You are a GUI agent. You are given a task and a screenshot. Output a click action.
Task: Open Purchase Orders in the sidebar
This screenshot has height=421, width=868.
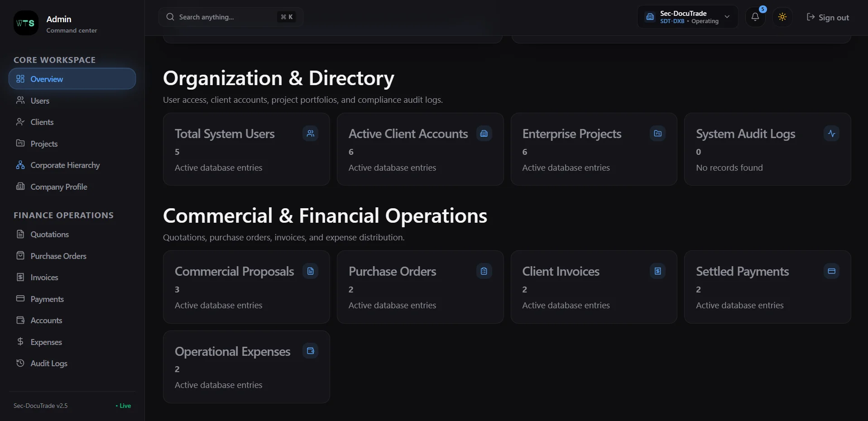[72, 256]
